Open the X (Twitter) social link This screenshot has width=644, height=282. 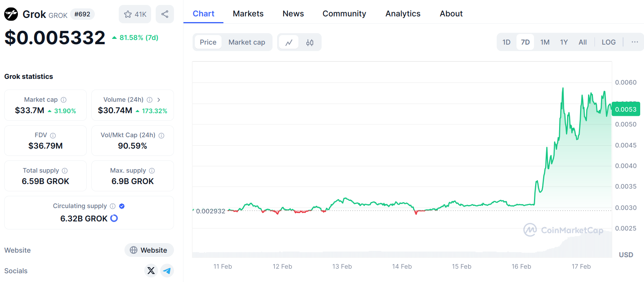(151, 271)
